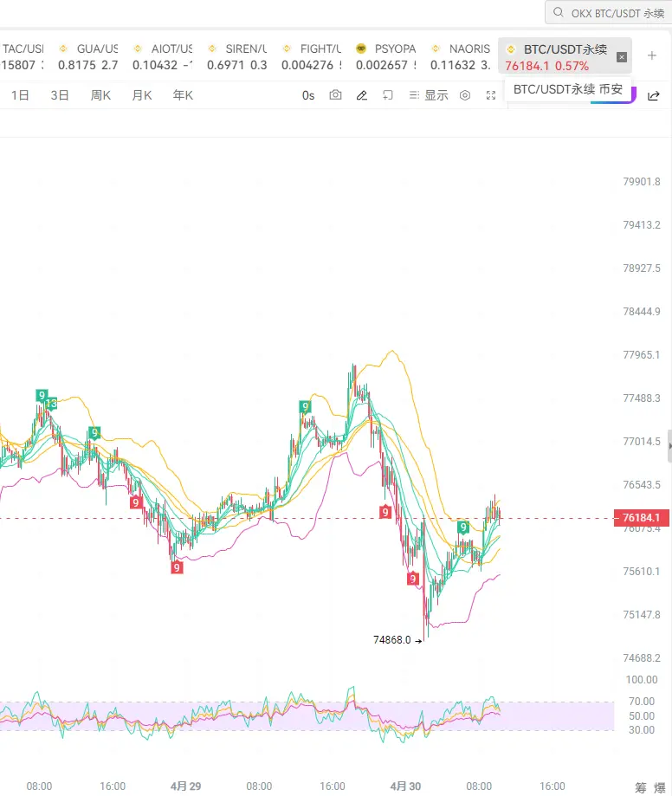Take a chart screenshot with camera icon
This screenshot has width=672, height=796.
click(335, 95)
